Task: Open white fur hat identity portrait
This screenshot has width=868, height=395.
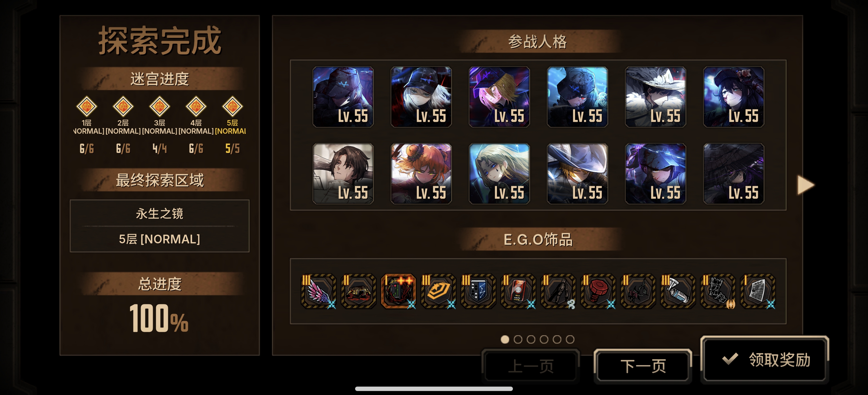Action: (x=655, y=97)
